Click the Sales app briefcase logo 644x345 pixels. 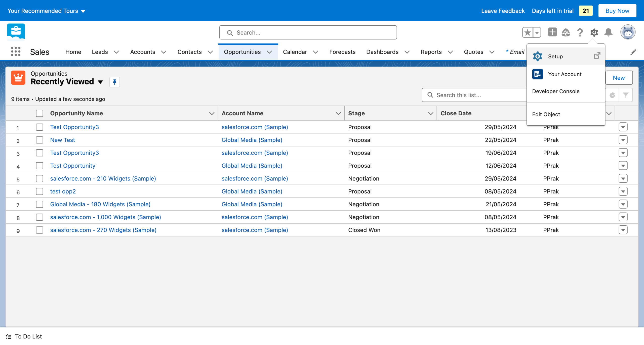coord(16,32)
